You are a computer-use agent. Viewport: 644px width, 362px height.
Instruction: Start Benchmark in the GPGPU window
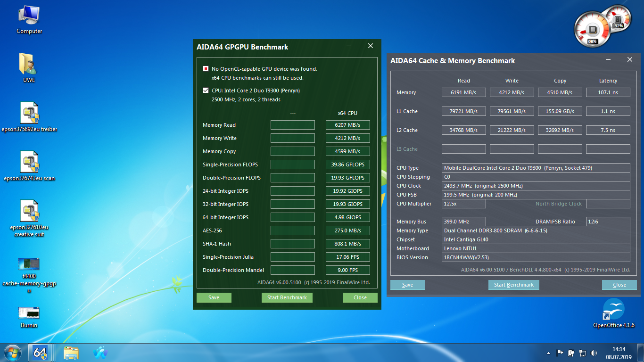287,297
